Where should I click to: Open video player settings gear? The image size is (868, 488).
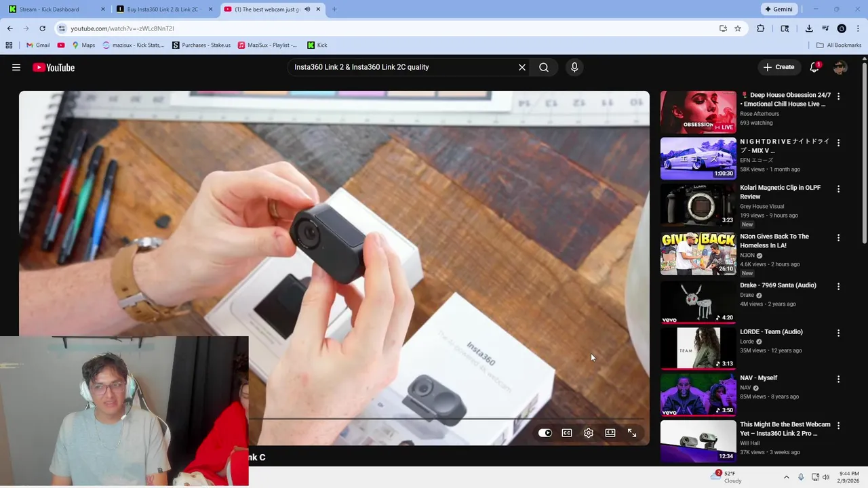click(x=589, y=433)
